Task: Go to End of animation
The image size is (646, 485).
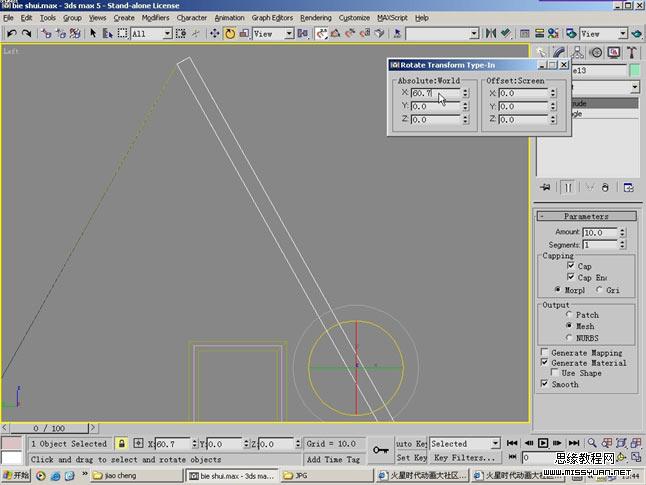Action: coord(573,443)
